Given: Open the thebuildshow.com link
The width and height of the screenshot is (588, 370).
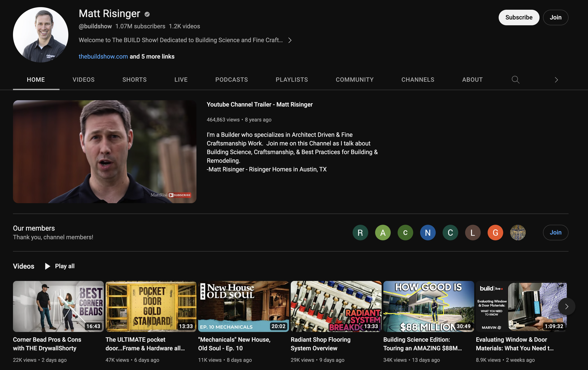Looking at the screenshot, I should (103, 57).
